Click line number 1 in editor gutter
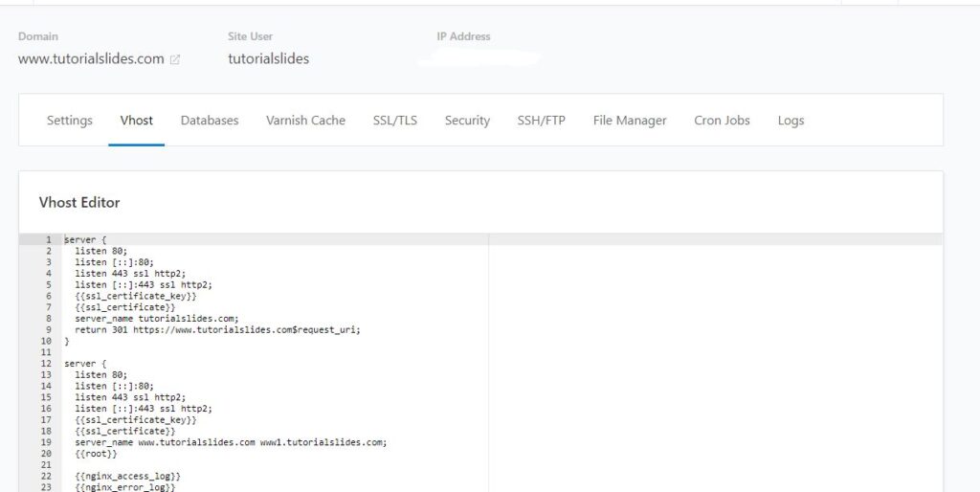This screenshot has width=980, height=492. (48, 239)
